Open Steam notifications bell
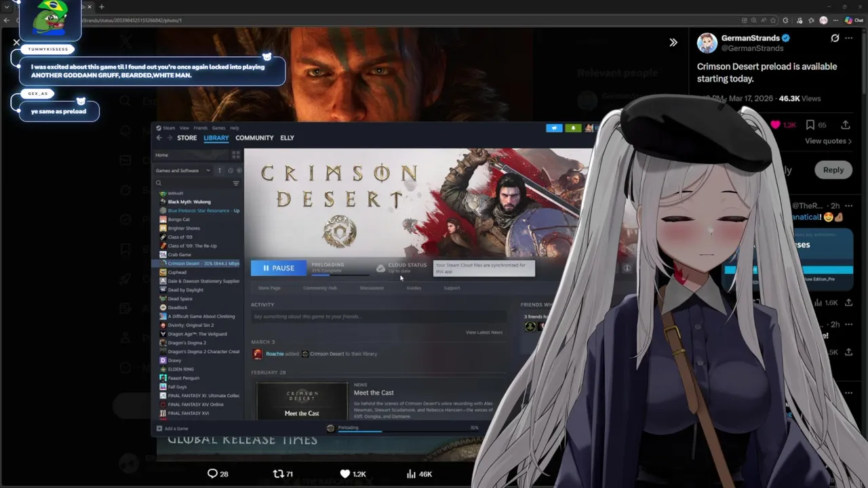This screenshot has height=488, width=868. [x=573, y=127]
